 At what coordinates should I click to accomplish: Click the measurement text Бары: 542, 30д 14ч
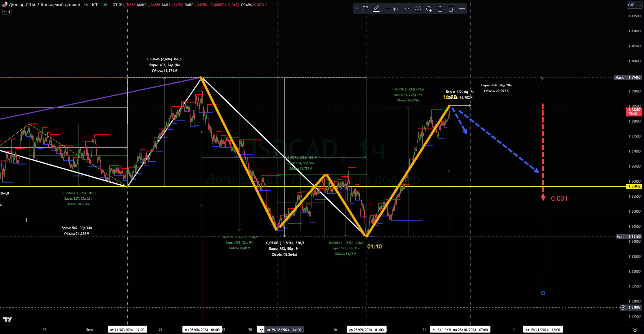(x=77, y=228)
